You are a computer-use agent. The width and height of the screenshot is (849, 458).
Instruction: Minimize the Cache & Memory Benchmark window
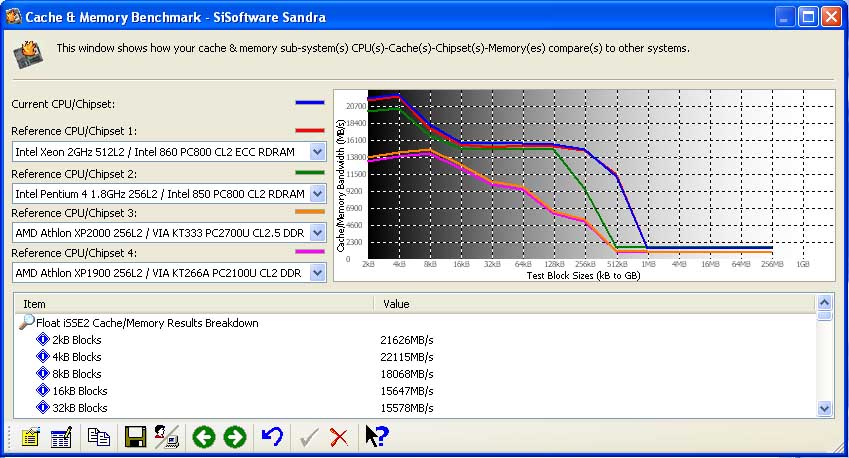(x=783, y=17)
